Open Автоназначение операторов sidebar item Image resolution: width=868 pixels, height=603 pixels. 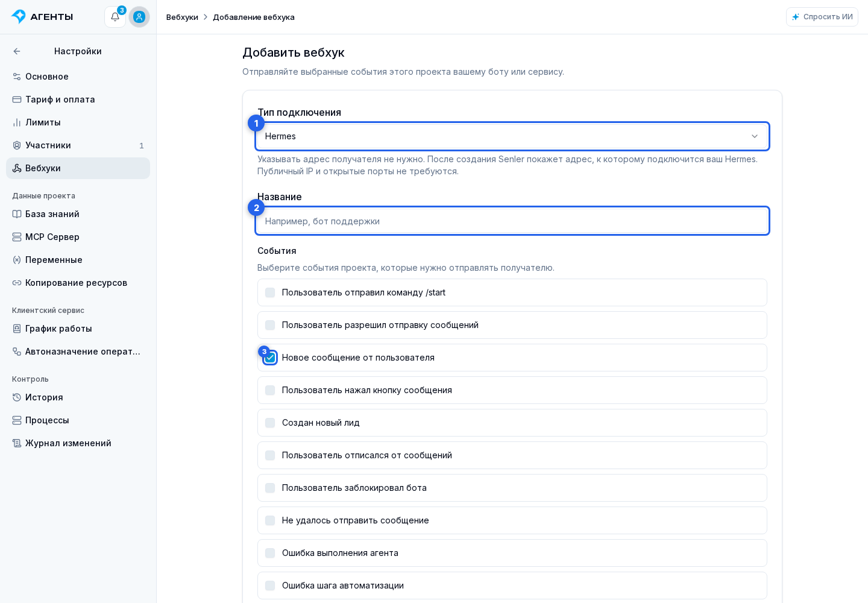coord(78,352)
